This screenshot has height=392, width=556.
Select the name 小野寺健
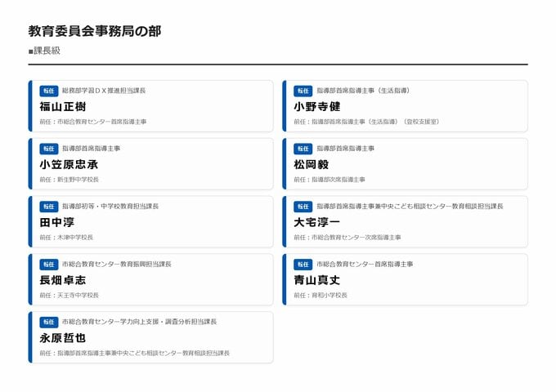316,106
